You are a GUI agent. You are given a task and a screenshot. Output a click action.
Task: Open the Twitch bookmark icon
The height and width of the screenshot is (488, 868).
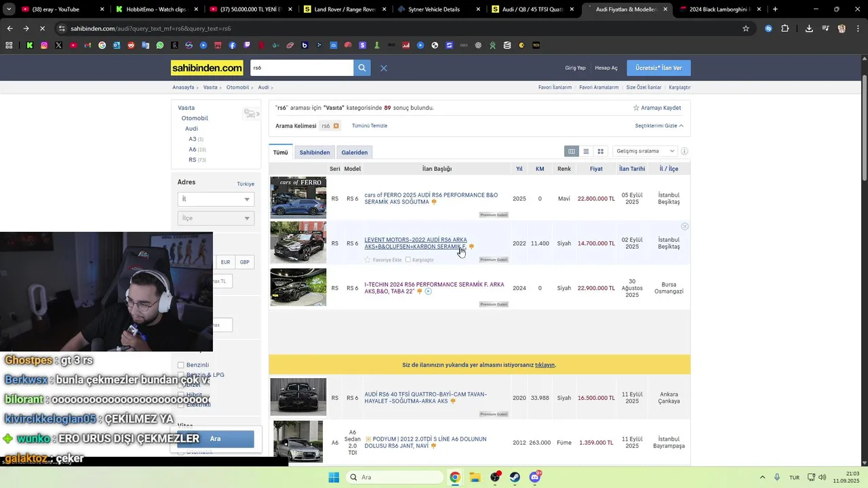247,45
